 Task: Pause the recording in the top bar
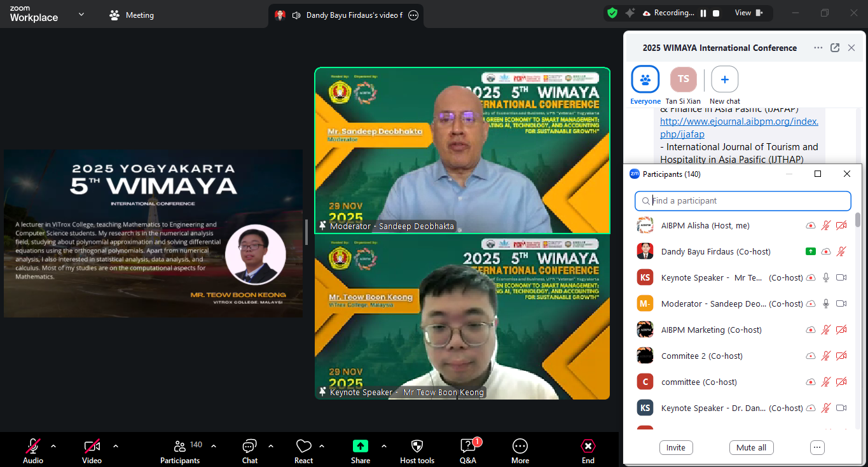(703, 13)
